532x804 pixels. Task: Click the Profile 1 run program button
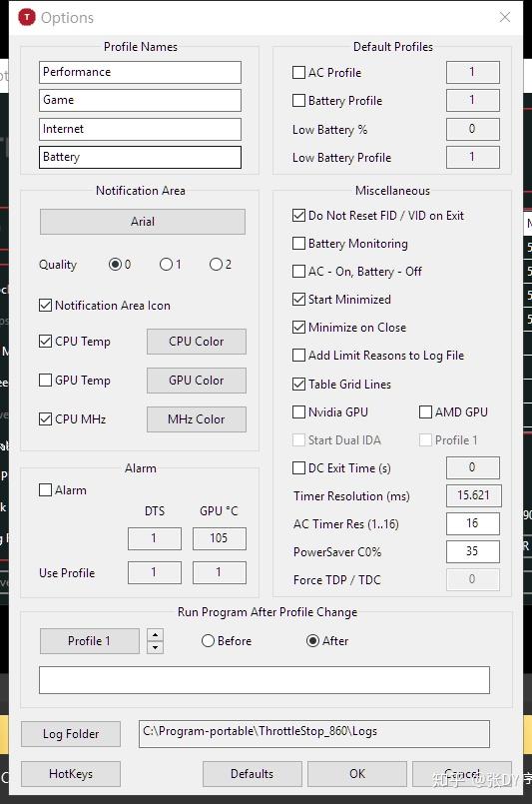pos(89,641)
